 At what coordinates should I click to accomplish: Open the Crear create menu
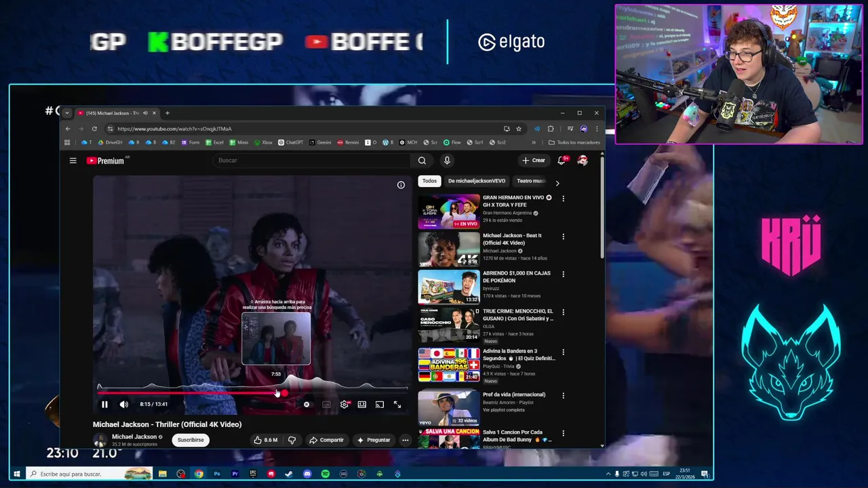pos(534,161)
